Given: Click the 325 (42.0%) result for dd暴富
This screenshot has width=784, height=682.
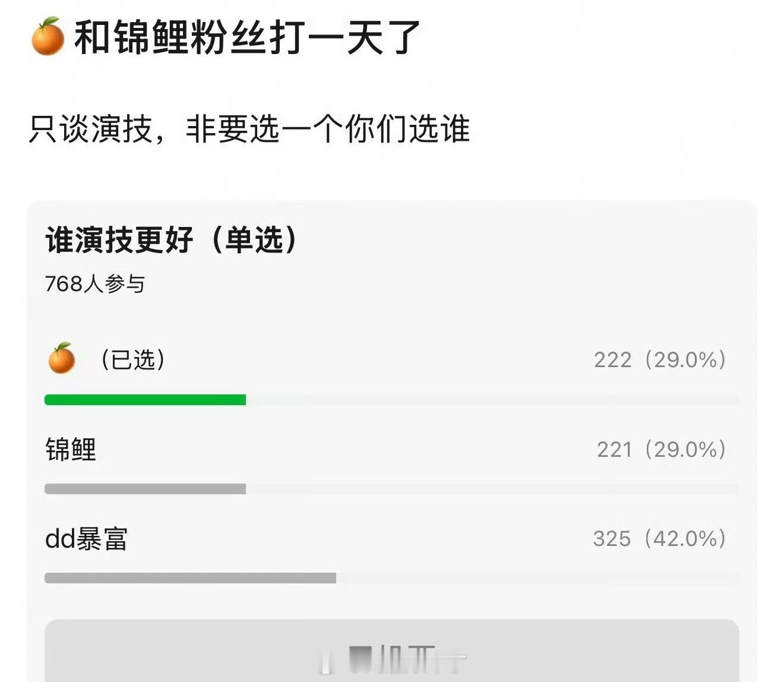Looking at the screenshot, I should coord(659,540).
